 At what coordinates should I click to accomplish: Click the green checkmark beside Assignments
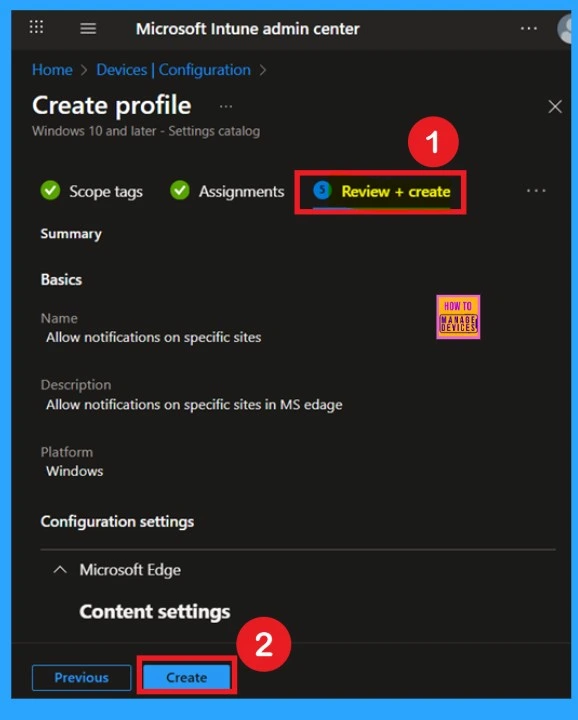(180, 190)
